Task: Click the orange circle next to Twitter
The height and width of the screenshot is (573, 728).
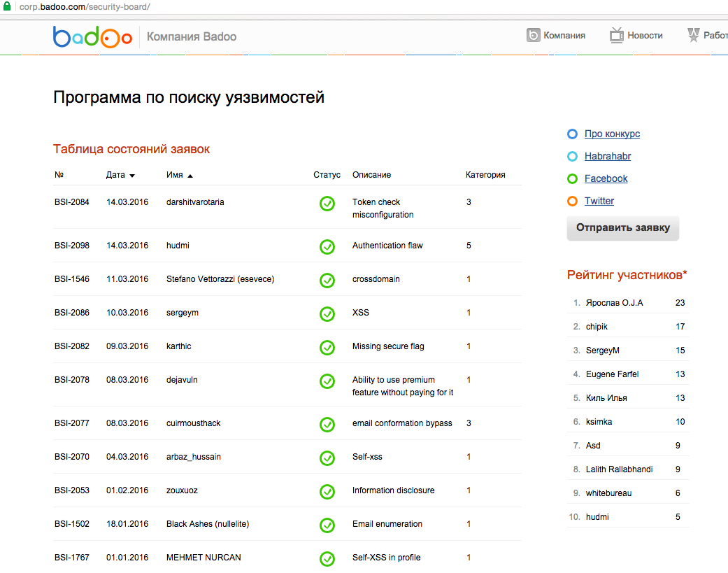Action: click(x=572, y=201)
